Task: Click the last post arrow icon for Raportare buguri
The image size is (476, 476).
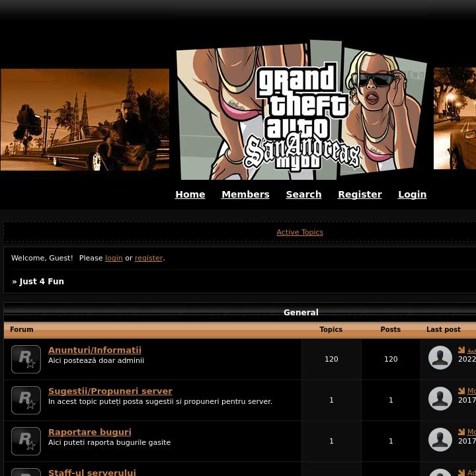Action: tap(461, 432)
